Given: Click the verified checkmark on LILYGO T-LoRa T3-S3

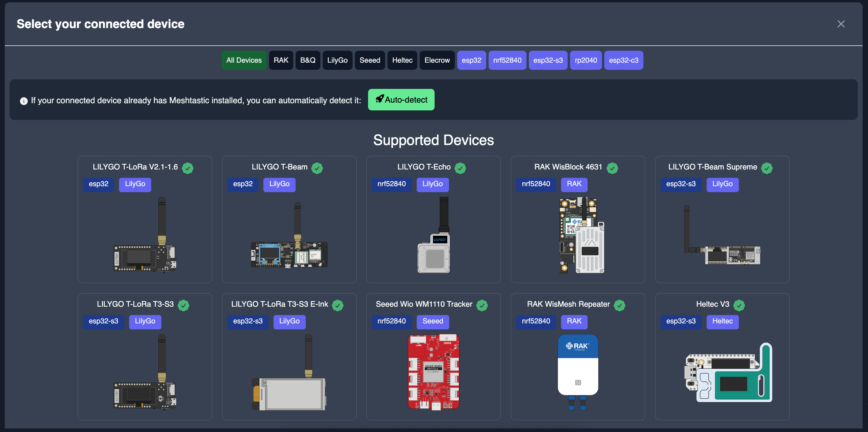Looking at the screenshot, I should tap(184, 305).
